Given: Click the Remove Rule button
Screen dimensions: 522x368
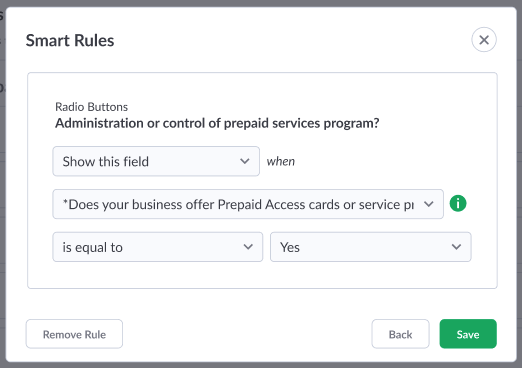Looking at the screenshot, I should click(74, 334).
